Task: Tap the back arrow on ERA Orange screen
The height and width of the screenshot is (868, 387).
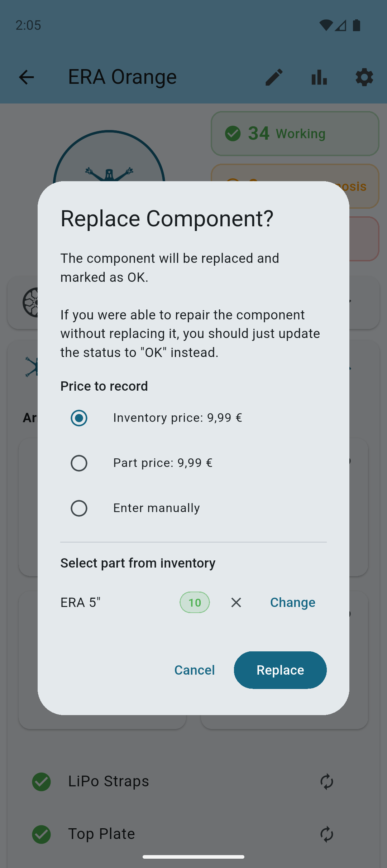Action: coord(26,77)
